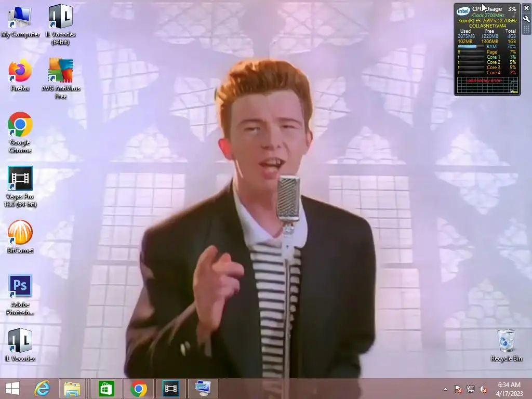
Task: Open File Explorer from the taskbar
Action: pyautogui.click(x=72, y=389)
